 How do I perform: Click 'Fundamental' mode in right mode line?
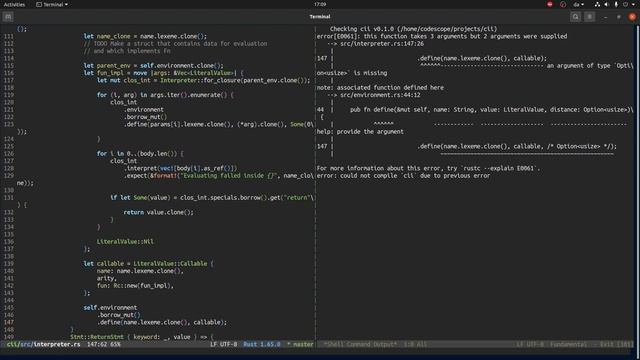pos(568,344)
